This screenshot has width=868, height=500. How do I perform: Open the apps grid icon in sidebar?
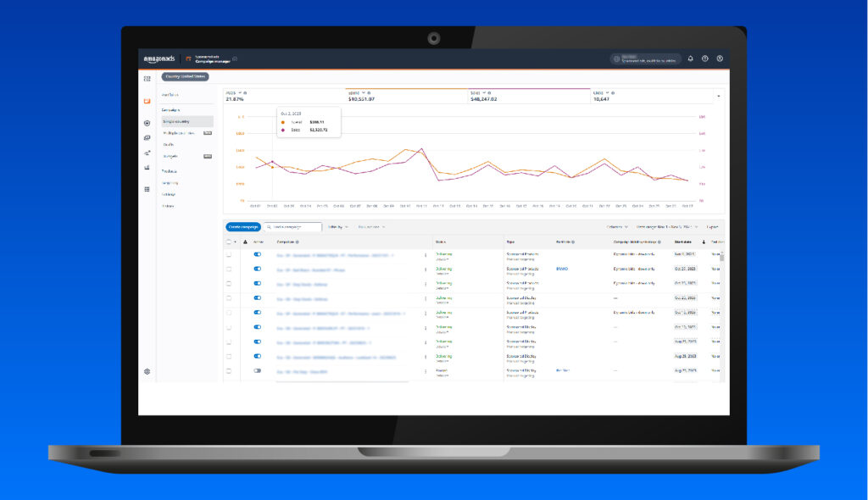[x=147, y=189]
